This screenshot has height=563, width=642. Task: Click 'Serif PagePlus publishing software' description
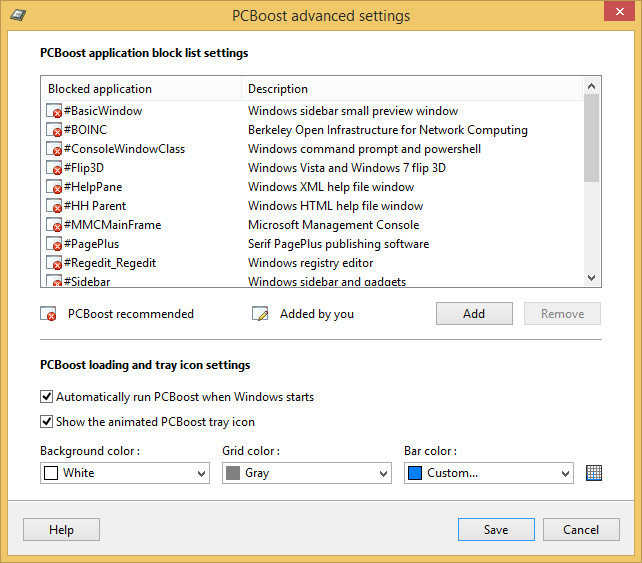(338, 244)
